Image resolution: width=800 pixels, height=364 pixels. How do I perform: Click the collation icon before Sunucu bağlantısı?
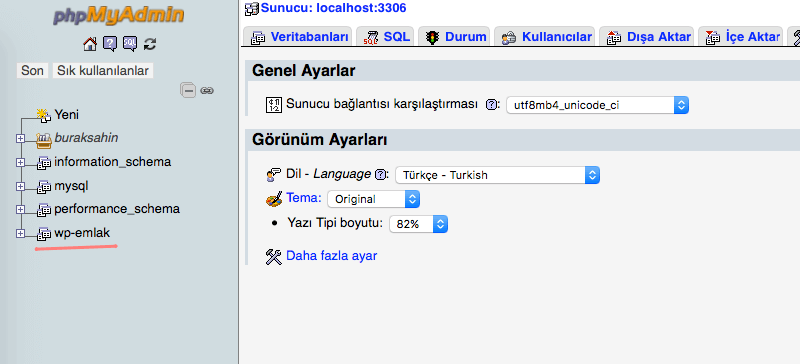point(274,105)
